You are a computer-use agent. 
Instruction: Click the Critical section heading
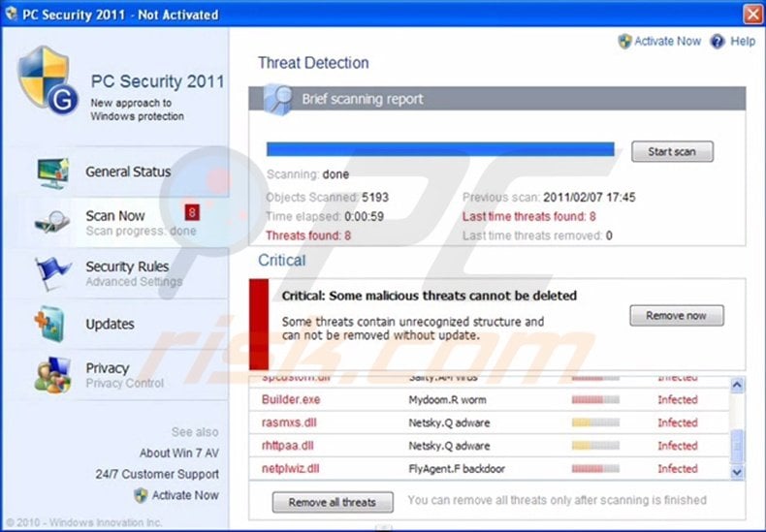[282, 261]
